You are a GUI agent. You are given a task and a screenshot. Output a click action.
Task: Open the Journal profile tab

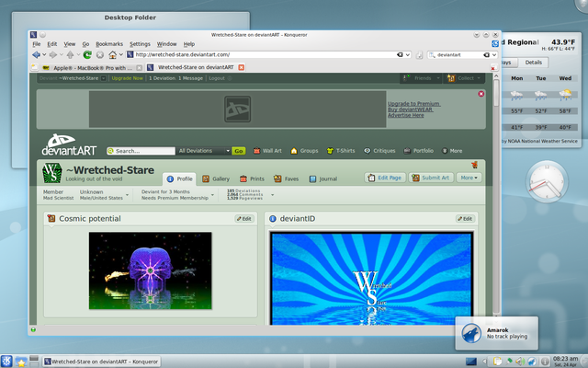323,178
